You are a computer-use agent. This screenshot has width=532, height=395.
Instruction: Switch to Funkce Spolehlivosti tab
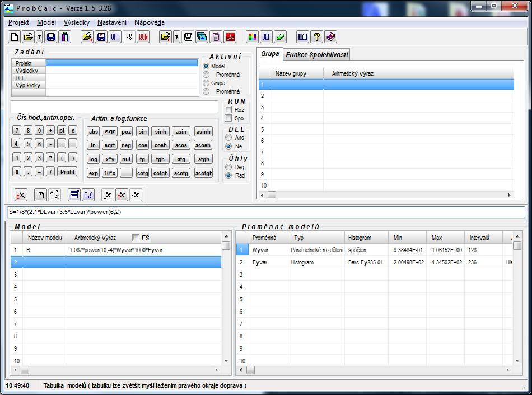pos(317,55)
